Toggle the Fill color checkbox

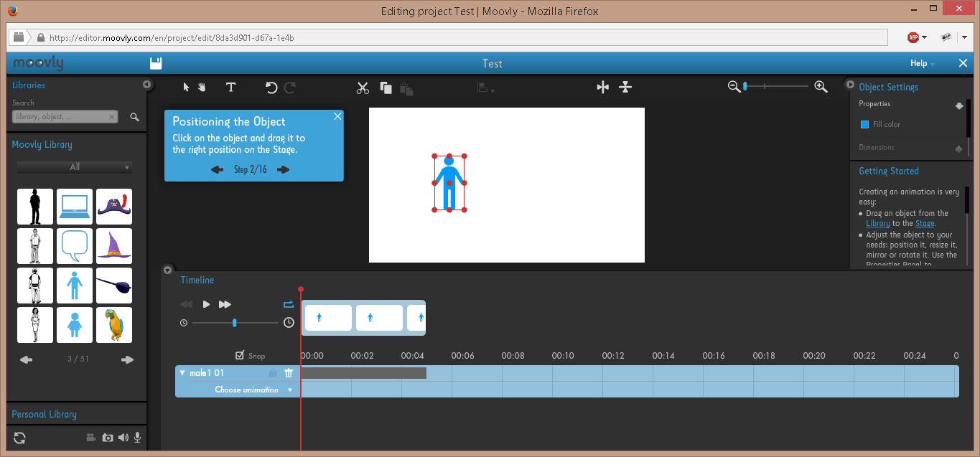tap(864, 125)
